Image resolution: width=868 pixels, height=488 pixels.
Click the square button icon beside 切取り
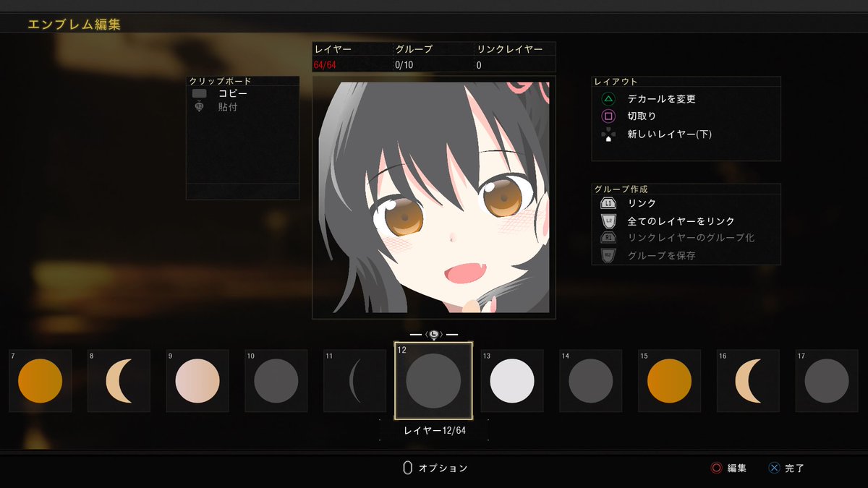coord(608,116)
